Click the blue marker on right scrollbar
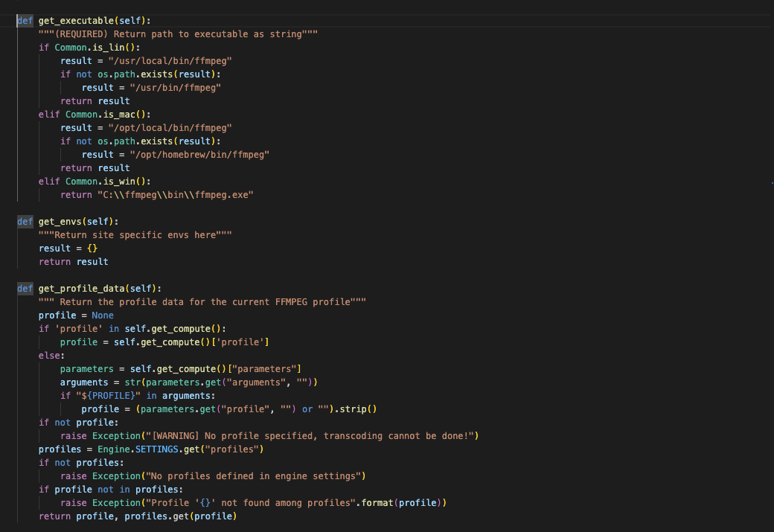The image size is (774, 532). pos(772,182)
